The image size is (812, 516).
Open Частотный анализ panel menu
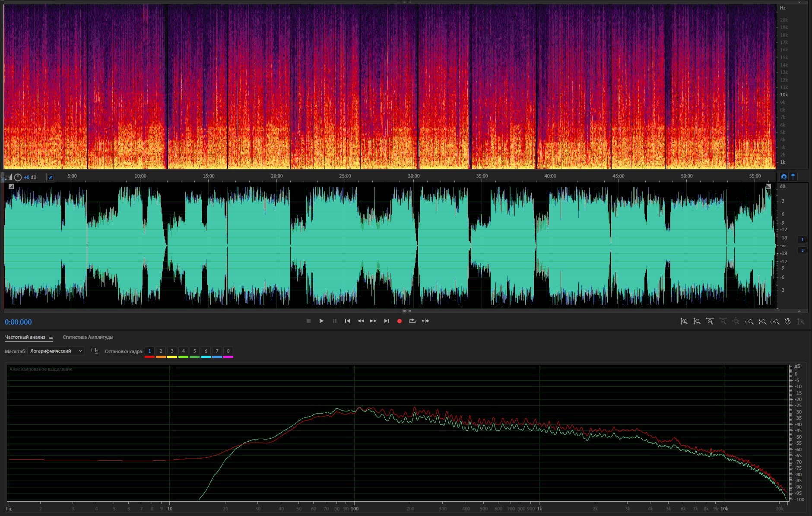point(51,338)
